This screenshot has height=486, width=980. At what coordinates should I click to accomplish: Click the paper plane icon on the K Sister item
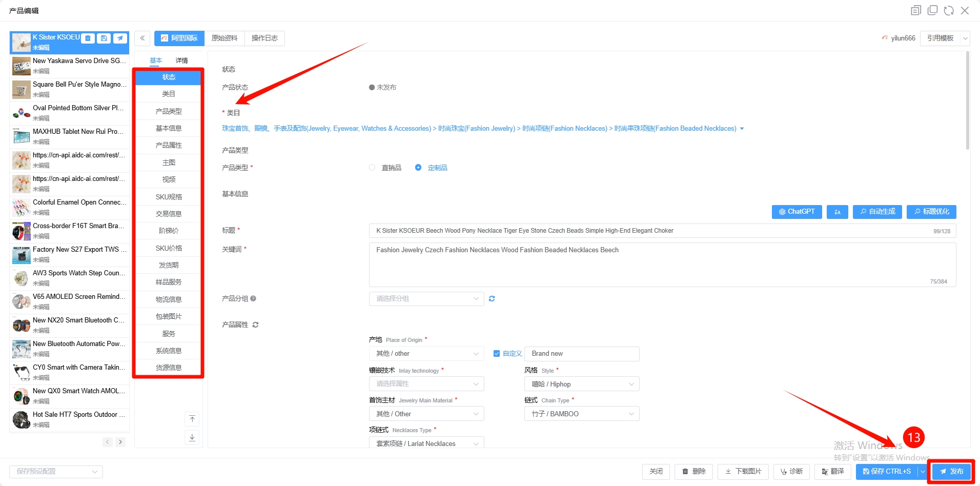(x=120, y=38)
